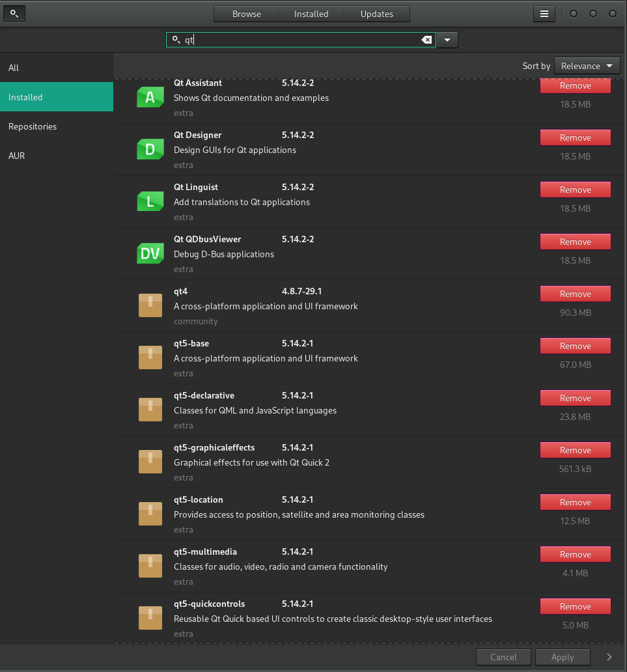This screenshot has width=627, height=672.
Task: Select the qt5-base package name
Action: coord(191,343)
